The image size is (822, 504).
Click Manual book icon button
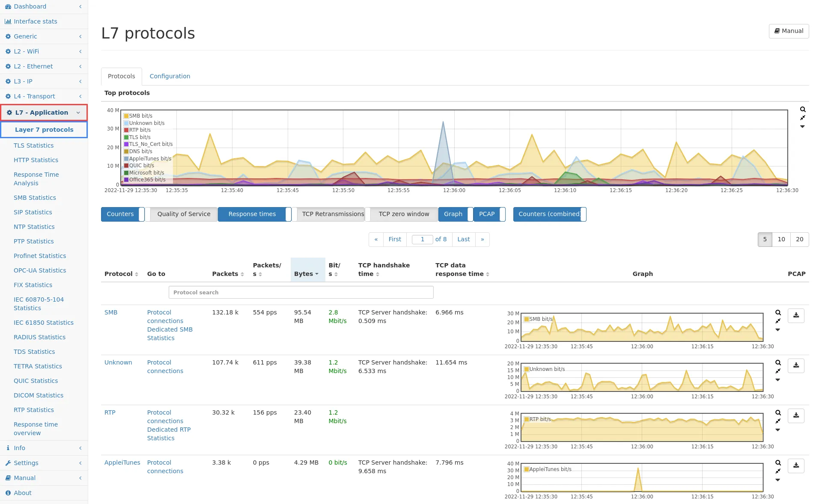point(789,31)
